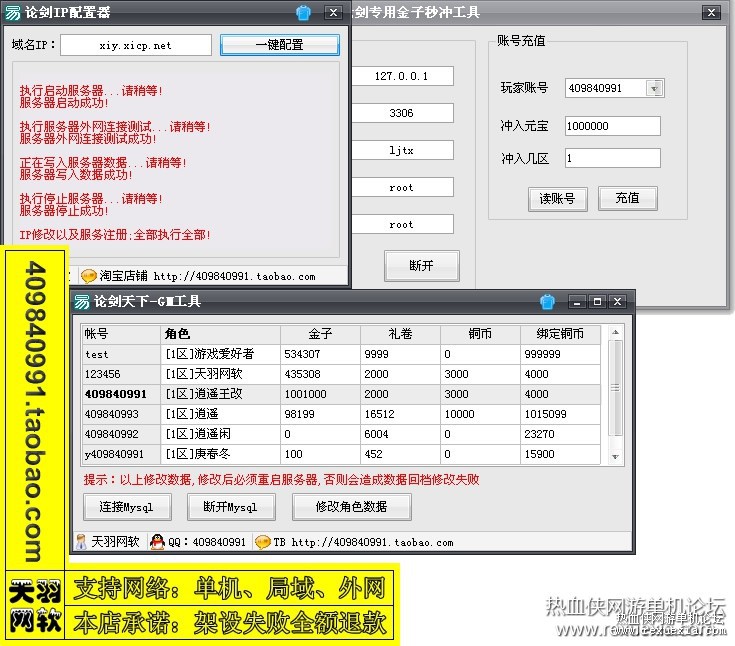
Task: Select the 409840992 account row
Action: 341,434
